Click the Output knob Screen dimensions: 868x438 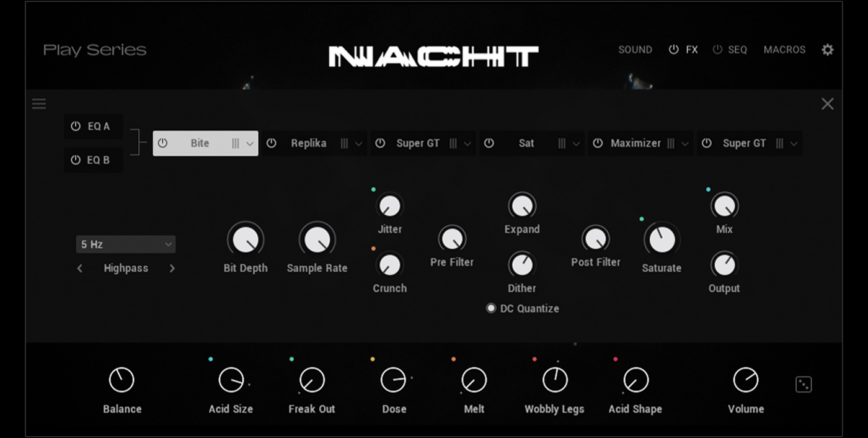click(x=724, y=265)
